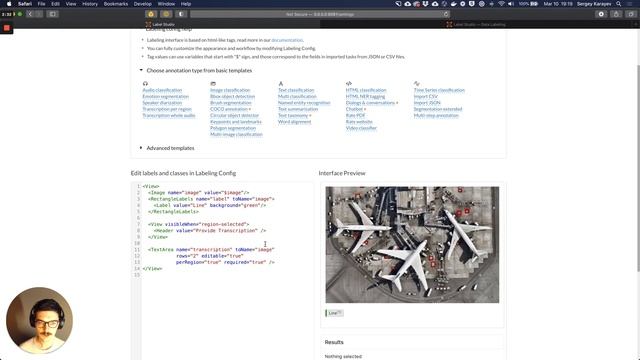The height and width of the screenshot is (360, 640).
Task: Select Text summarization template
Action: pos(298,109)
